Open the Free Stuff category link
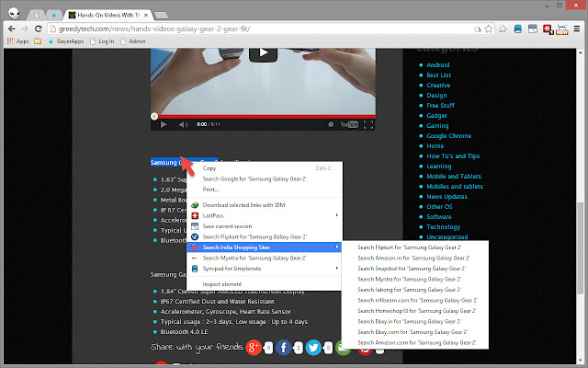This screenshot has width=588, height=368. click(440, 106)
